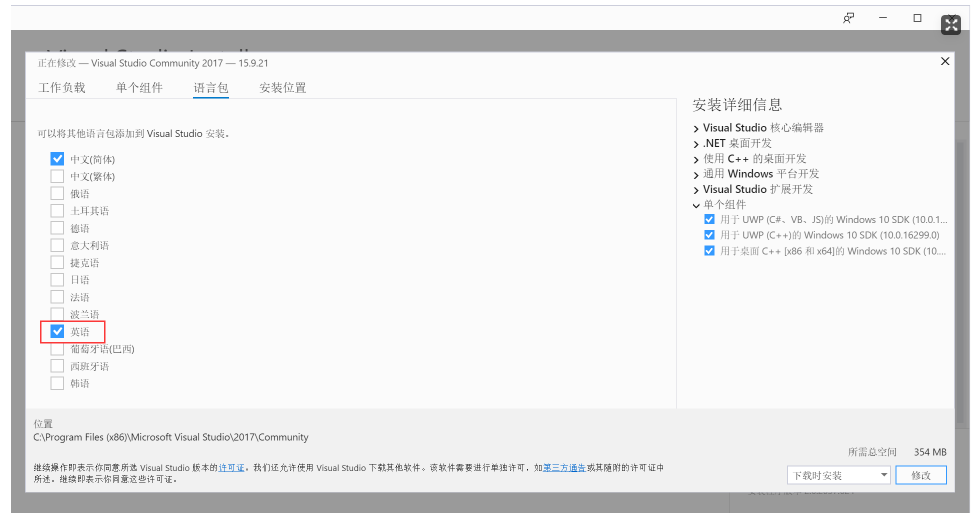Open the feedback icon in title bar
Screen dimensions: 977x520
[848, 18]
